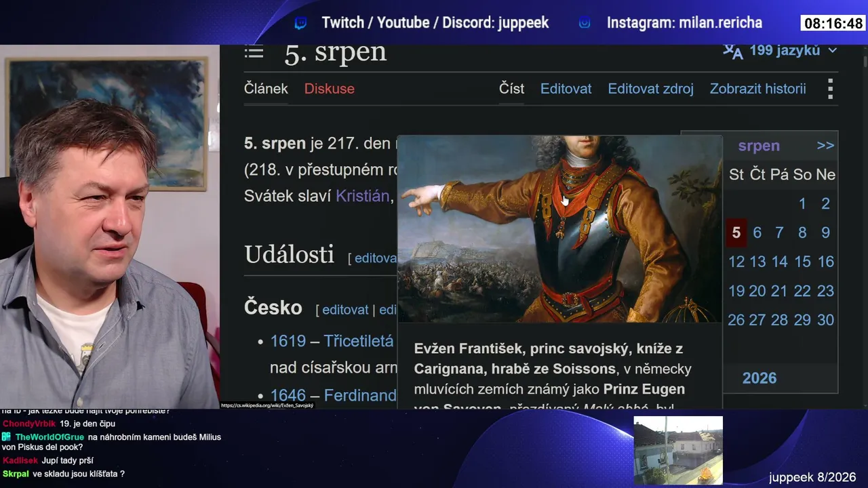Click the street webcam thumbnail at the bottom
Image resolution: width=868 pixels, height=488 pixels.
pos(678,451)
